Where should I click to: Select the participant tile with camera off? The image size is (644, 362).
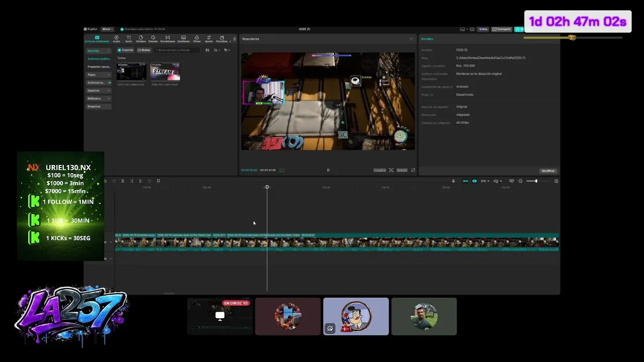(356, 316)
